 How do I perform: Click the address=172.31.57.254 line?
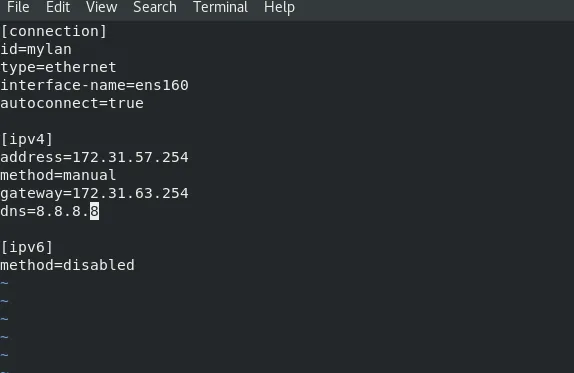click(x=94, y=157)
